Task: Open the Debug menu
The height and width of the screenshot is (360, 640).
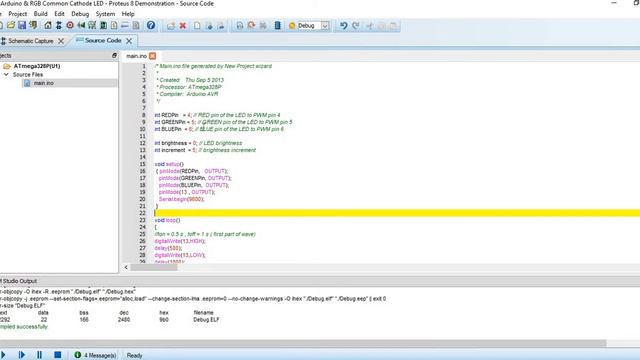Action: (80, 14)
